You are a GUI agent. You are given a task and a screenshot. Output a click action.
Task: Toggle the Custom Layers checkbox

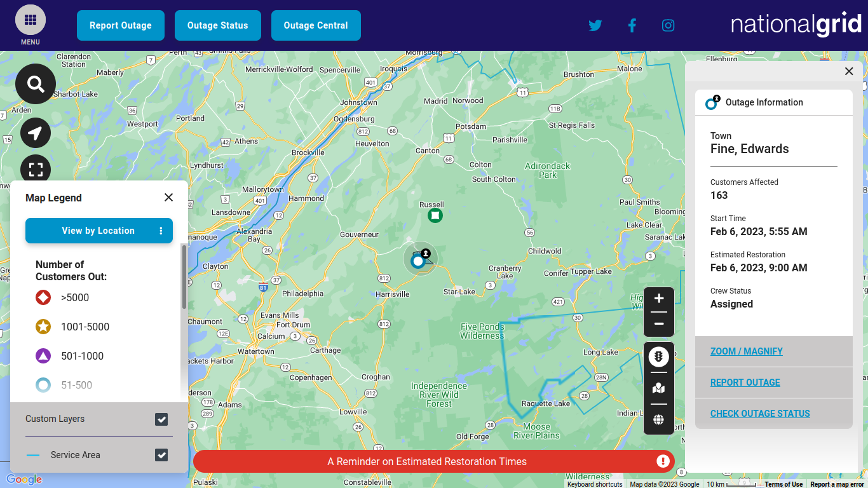pos(161,419)
